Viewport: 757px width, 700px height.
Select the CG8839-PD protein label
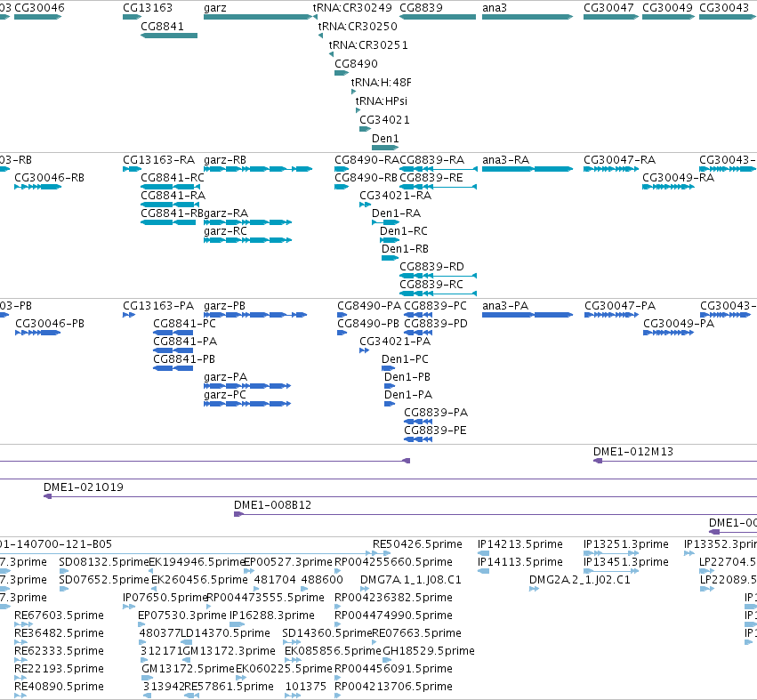436,324
